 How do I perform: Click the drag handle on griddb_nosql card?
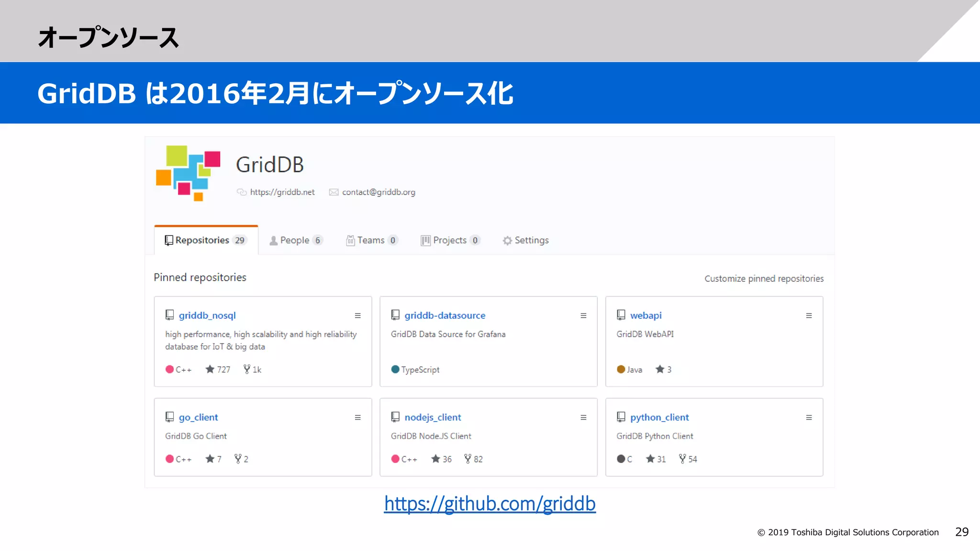(357, 316)
